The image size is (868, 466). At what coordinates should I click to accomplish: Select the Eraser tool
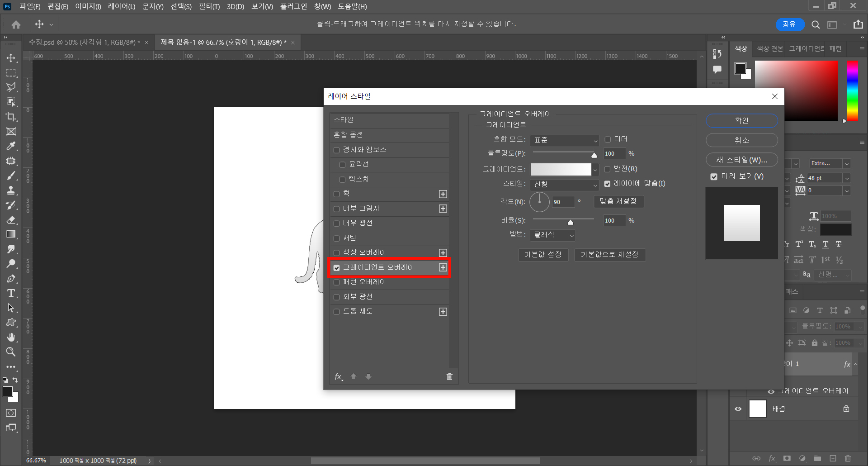[x=11, y=219]
